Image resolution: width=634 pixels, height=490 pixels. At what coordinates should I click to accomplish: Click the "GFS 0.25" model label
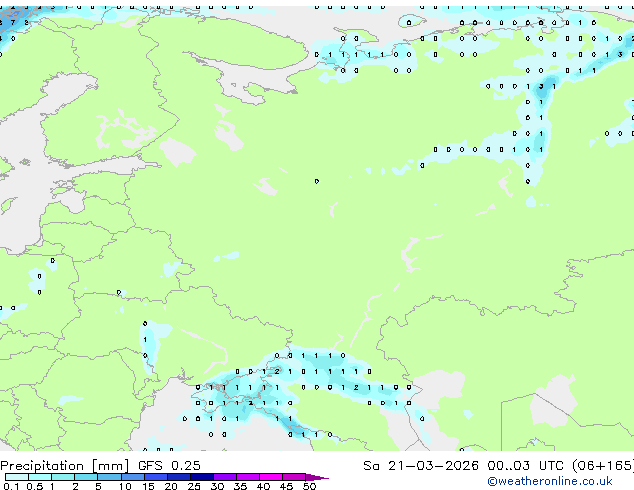(x=169, y=466)
